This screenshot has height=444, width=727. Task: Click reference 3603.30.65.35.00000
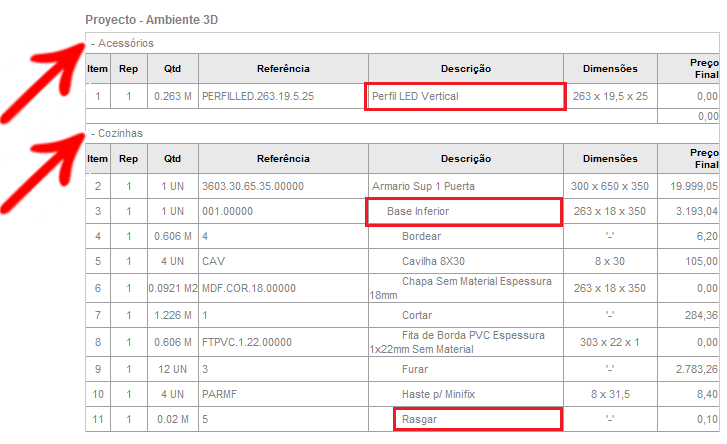pos(253,186)
